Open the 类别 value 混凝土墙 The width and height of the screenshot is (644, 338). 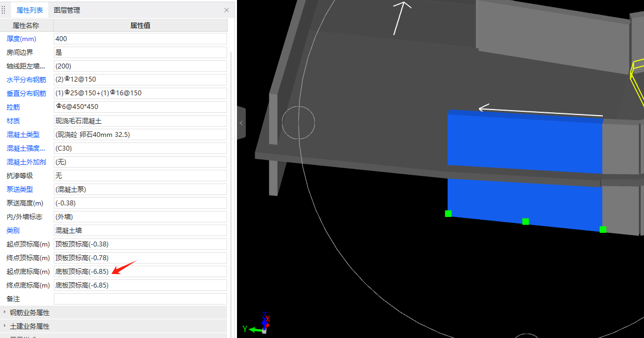(140, 231)
